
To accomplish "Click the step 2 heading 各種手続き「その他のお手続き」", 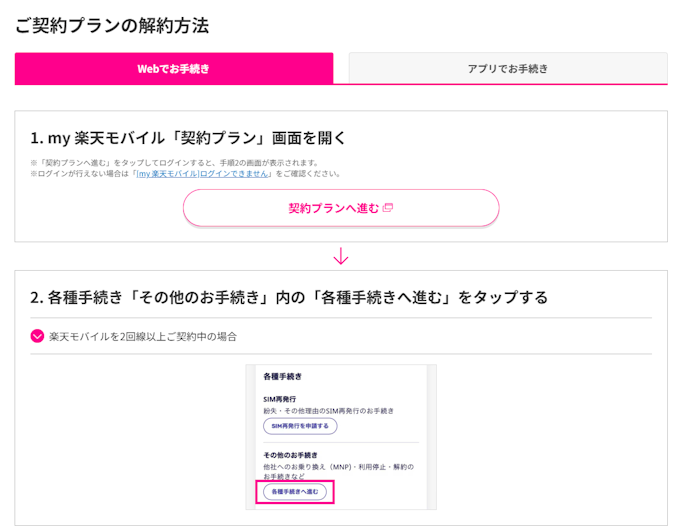I will [x=289, y=298].
